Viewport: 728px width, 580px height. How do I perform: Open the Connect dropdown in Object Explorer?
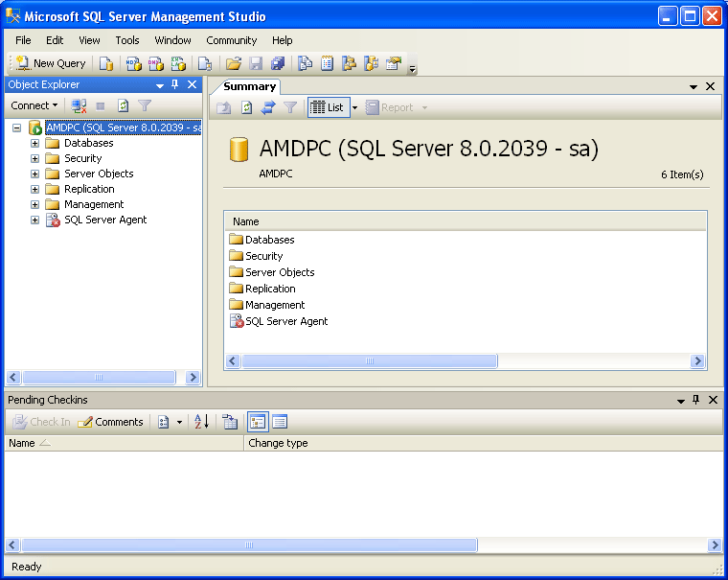[34, 106]
